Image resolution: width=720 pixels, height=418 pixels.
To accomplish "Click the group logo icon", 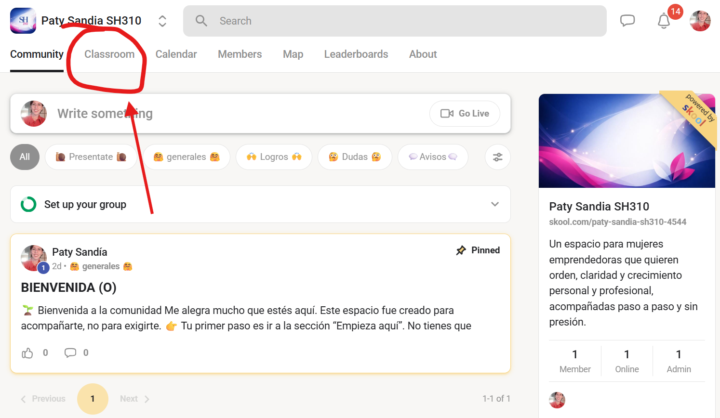I will click(x=23, y=20).
